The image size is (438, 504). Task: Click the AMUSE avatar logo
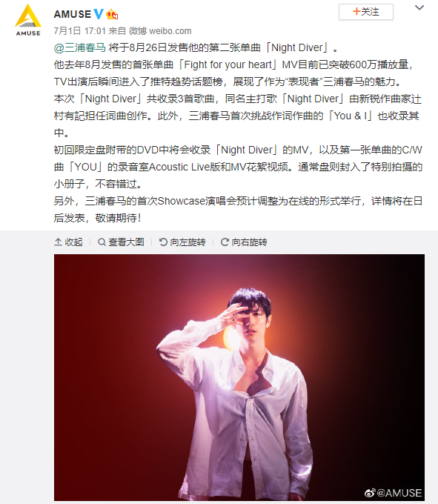tap(28, 20)
